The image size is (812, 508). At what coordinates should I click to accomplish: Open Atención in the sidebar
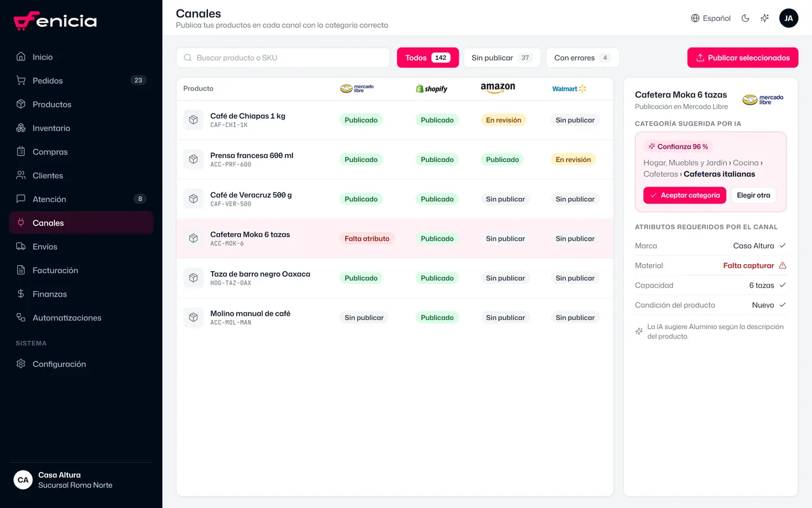click(81, 199)
